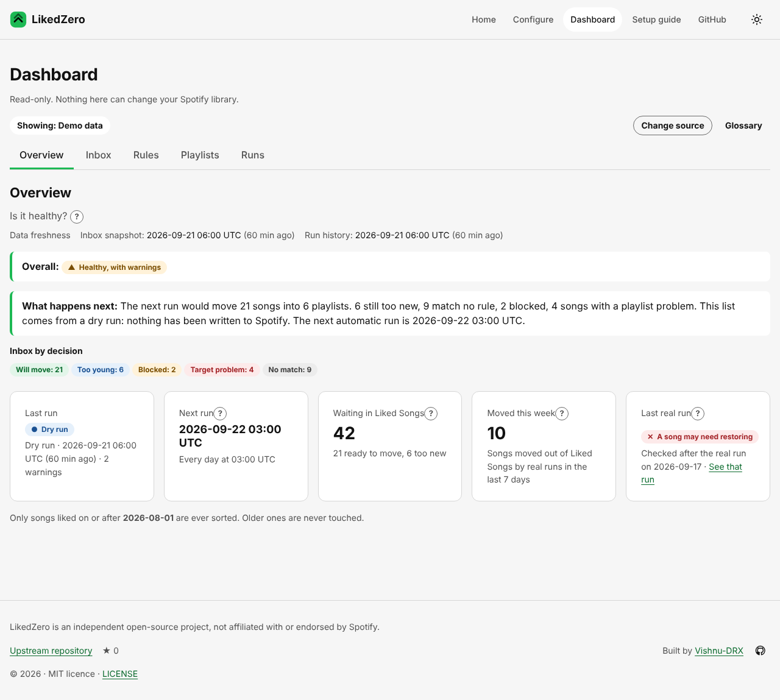Click the '2026-08-01' cutoff date text
The height and width of the screenshot is (700, 780).
pyautogui.click(x=148, y=518)
